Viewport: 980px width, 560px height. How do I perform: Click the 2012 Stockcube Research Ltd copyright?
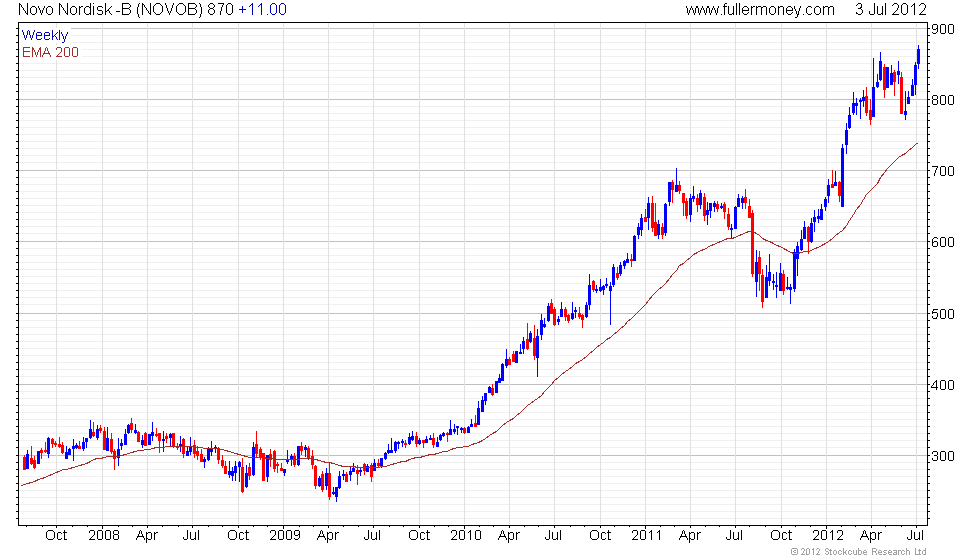click(858, 552)
